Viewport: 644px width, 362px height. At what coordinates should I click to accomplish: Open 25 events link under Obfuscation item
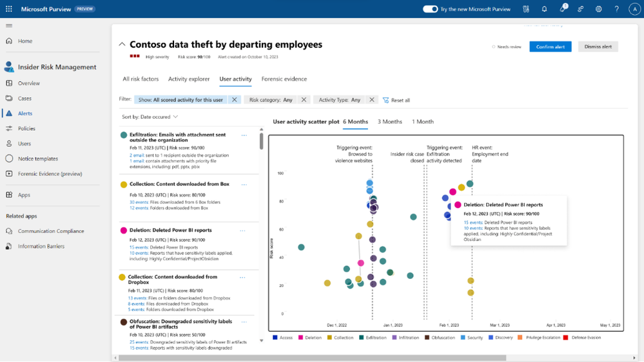[139, 342]
